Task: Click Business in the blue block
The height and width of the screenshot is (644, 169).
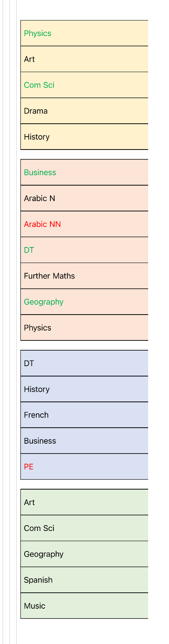Action: click(84, 441)
